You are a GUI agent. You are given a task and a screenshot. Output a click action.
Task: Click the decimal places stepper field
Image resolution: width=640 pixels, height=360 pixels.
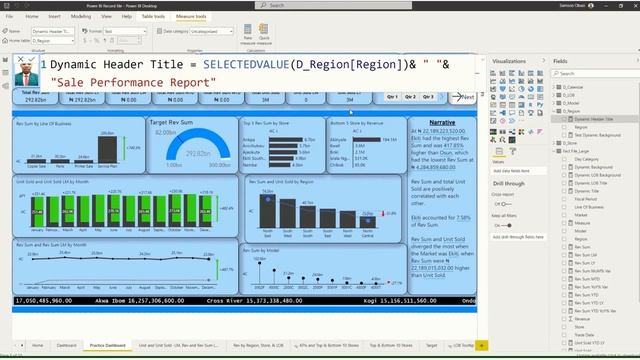pyautogui.click(x=129, y=40)
